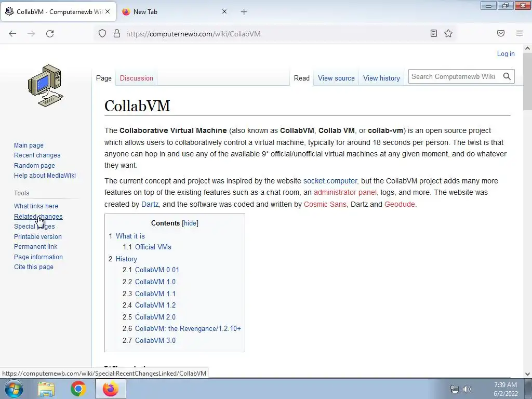Jump to CollabVM 1.1 section
The image size is (532, 399).
[x=155, y=294]
